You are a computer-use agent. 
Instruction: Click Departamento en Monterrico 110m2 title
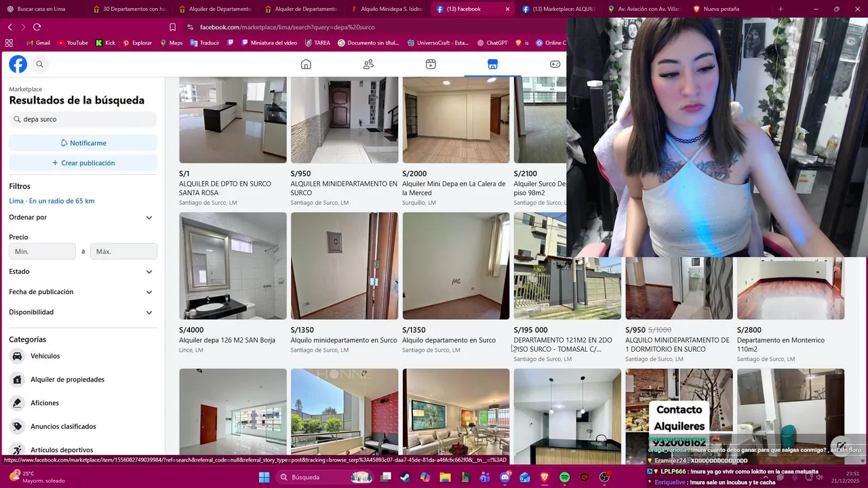(781, 344)
